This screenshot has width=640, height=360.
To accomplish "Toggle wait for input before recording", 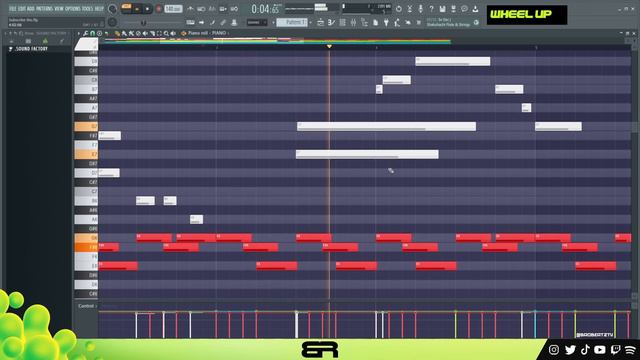I will (201, 9).
